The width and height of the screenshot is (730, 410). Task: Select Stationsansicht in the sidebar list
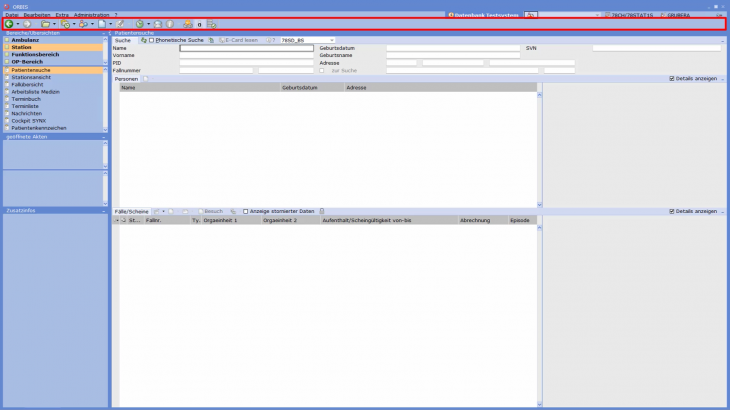[x=30, y=77]
